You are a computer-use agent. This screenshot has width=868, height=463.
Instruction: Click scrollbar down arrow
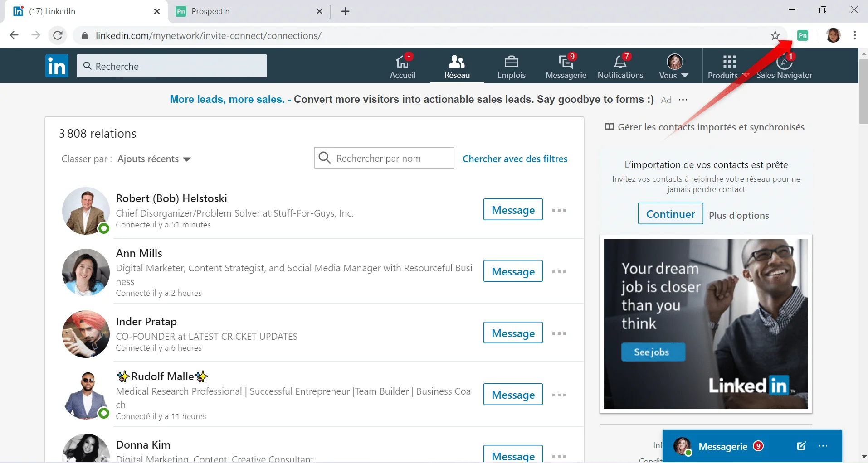[x=863, y=457]
